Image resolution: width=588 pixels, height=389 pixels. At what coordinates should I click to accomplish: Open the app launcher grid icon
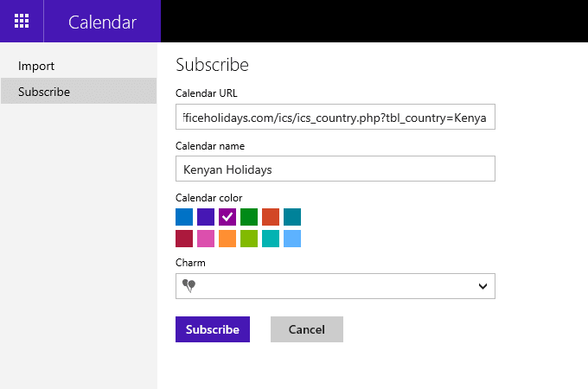22,21
